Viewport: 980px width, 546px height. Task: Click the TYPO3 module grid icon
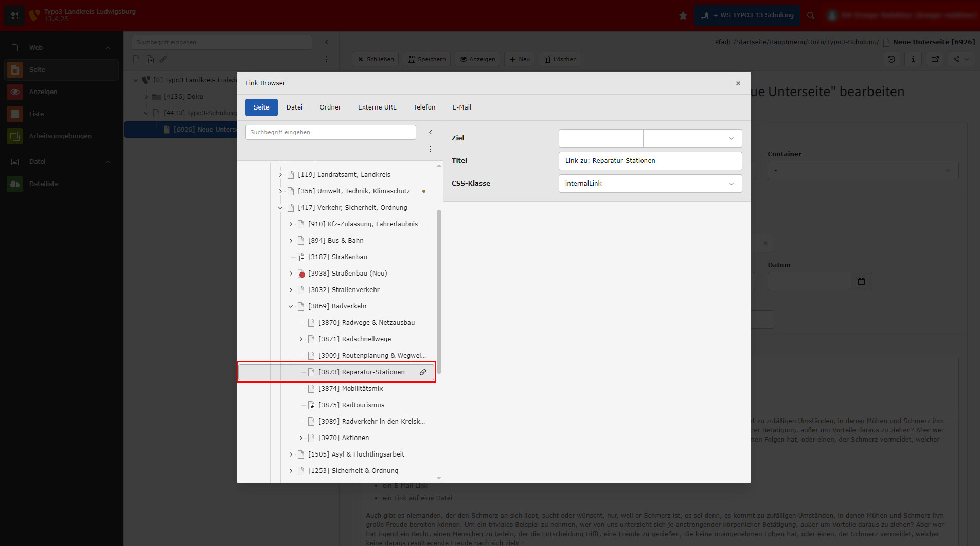click(x=14, y=15)
